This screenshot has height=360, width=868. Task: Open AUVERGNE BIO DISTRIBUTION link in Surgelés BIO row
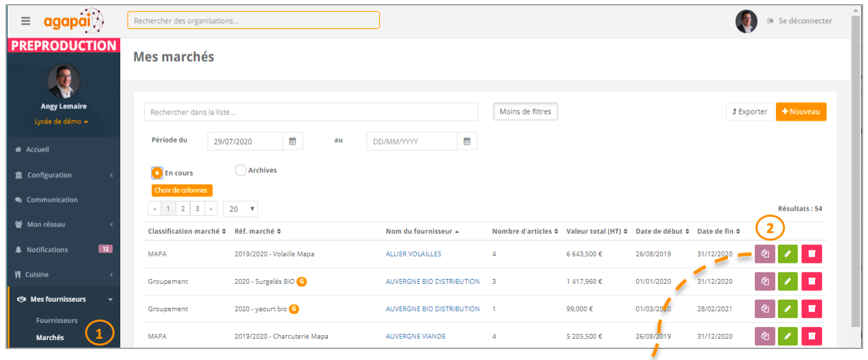click(432, 281)
